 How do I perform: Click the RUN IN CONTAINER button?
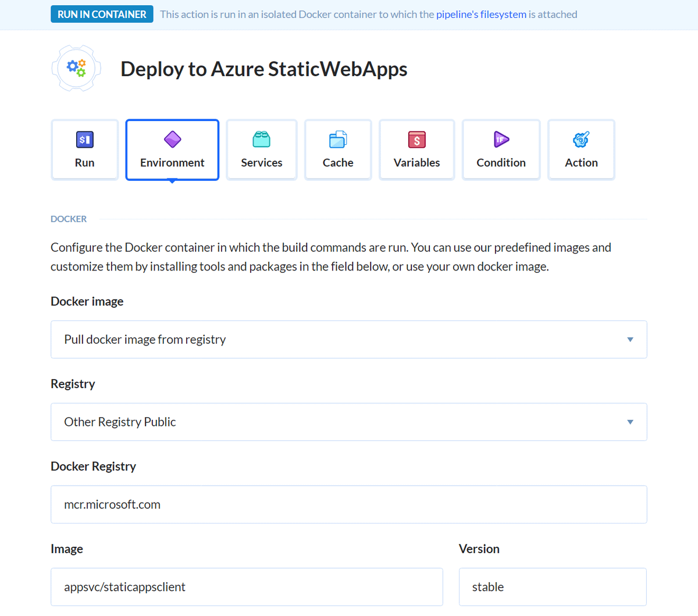[102, 13]
